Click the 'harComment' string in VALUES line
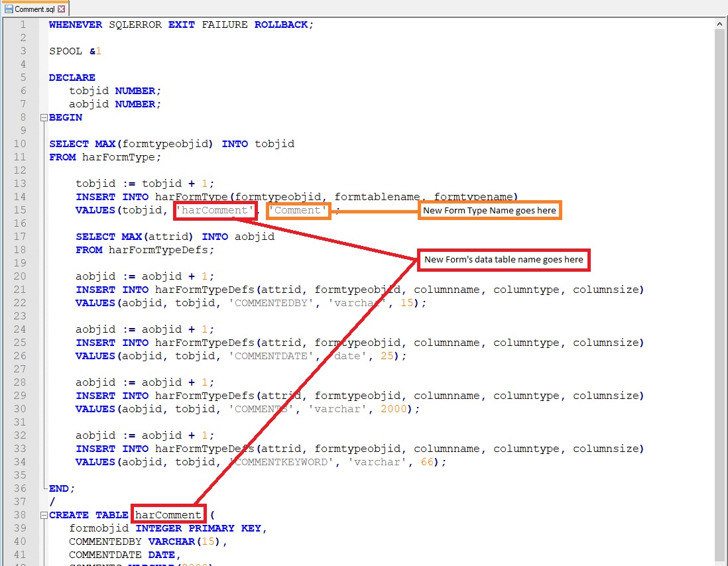The width and height of the screenshot is (728, 566). tap(215, 210)
